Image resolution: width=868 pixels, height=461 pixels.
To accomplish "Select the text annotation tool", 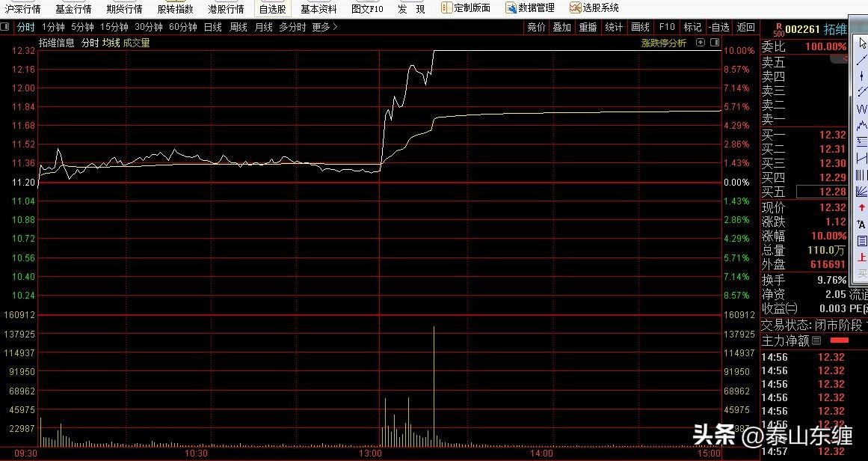I will tap(862, 225).
